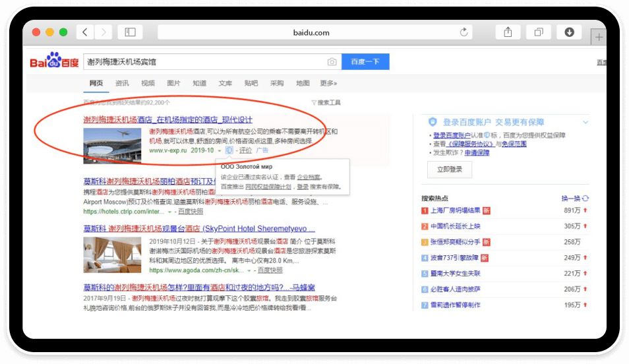Click the 百度一下 search button
Screen dimensions: 629x364
[x=365, y=62]
